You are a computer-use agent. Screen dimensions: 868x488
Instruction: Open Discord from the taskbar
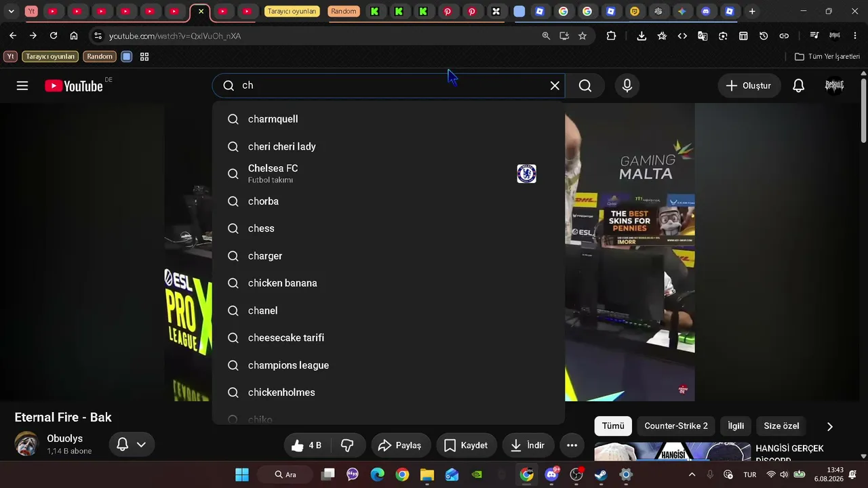click(552, 474)
